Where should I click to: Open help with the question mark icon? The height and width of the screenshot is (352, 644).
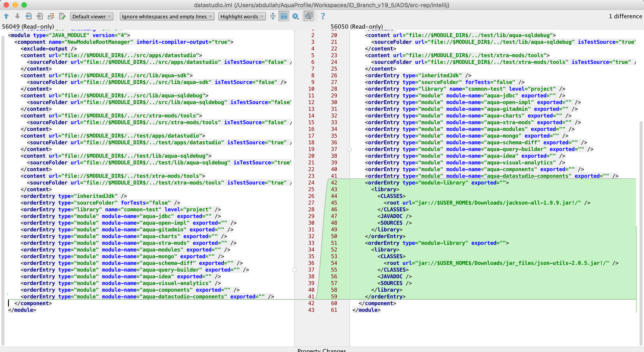coord(323,16)
